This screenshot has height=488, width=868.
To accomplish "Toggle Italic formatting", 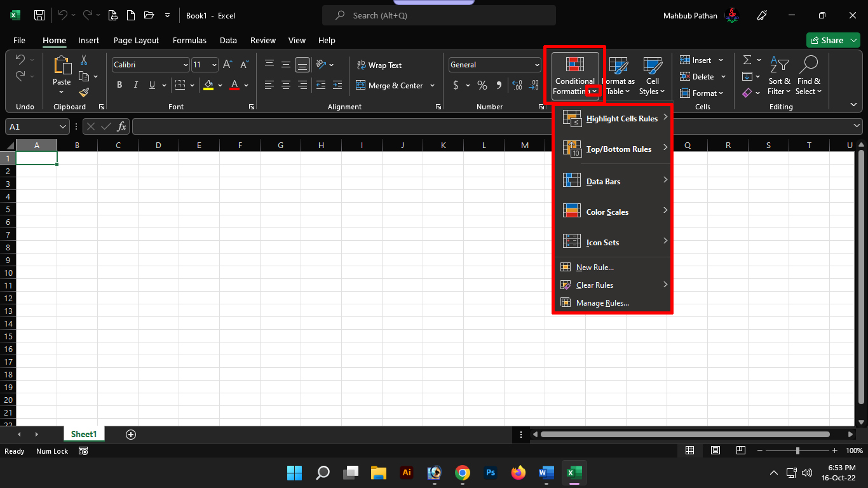I will tap(135, 85).
